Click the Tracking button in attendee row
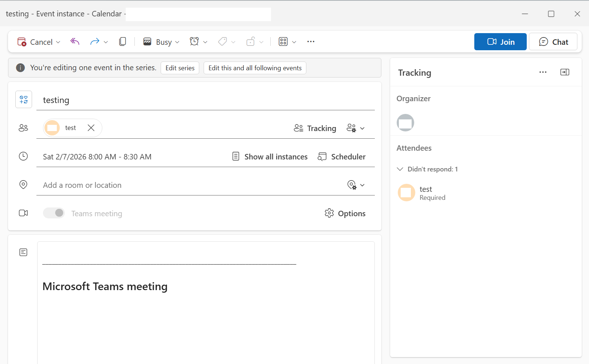The height and width of the screenshot is (364, 589). tap(315, 128)
